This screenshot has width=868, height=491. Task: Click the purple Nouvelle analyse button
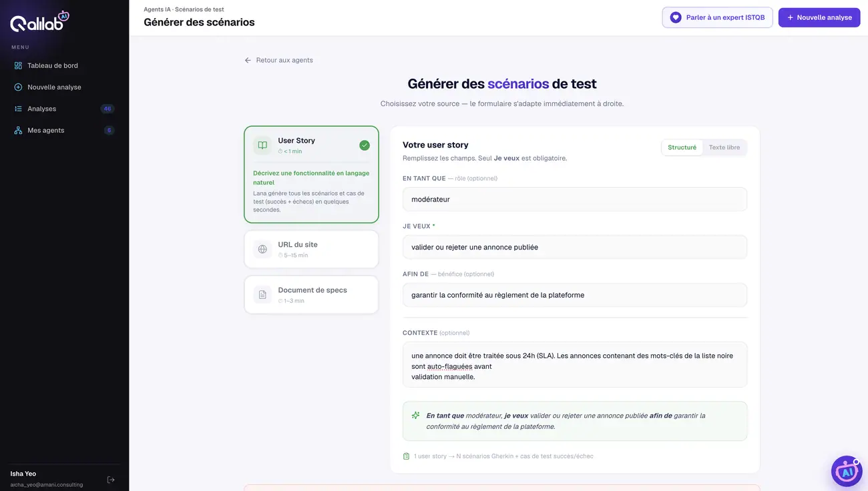819,17
